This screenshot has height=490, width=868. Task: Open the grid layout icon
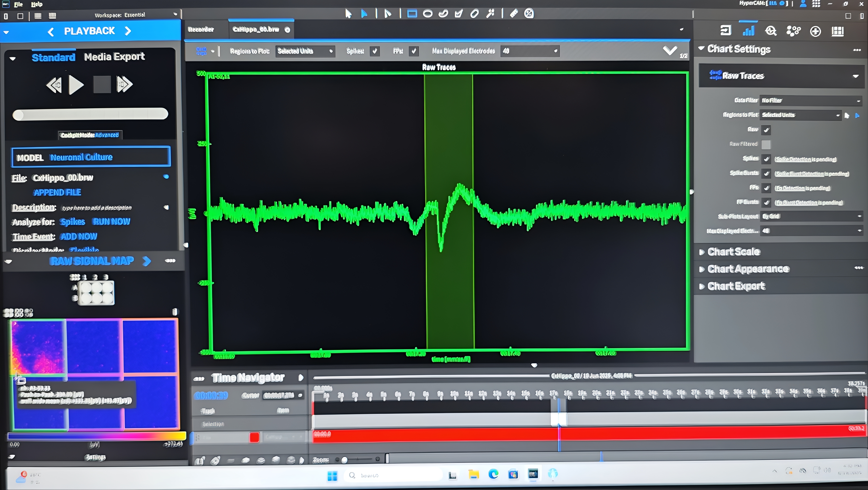tap(837, 31)
